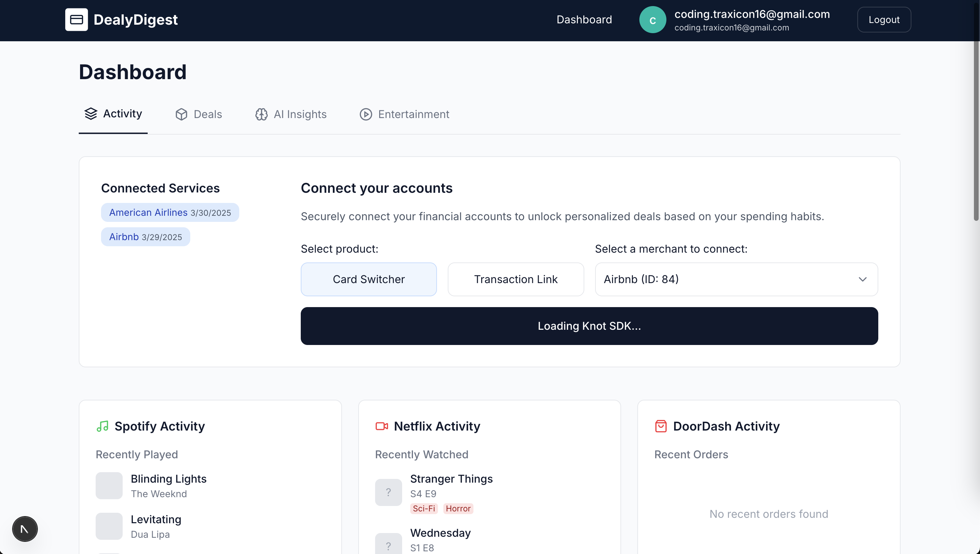Click the Netflix video camera icon
The height and width of the screenshot is (554, 980).
click(382, 426)
